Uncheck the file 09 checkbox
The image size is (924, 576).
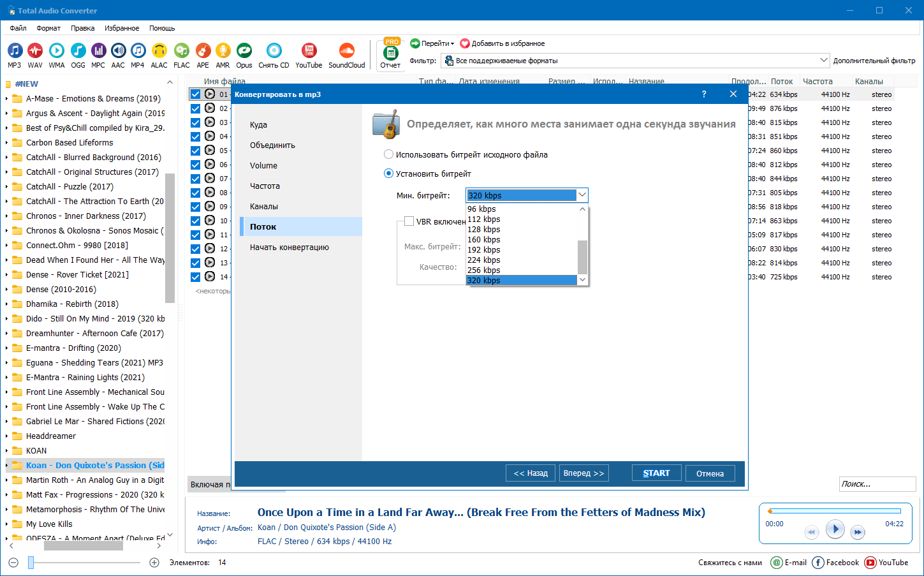(x=196, y=207)
